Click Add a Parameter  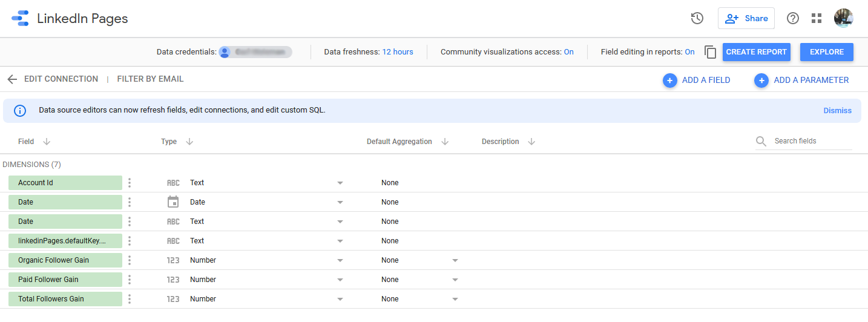click(x=801, y=80)
